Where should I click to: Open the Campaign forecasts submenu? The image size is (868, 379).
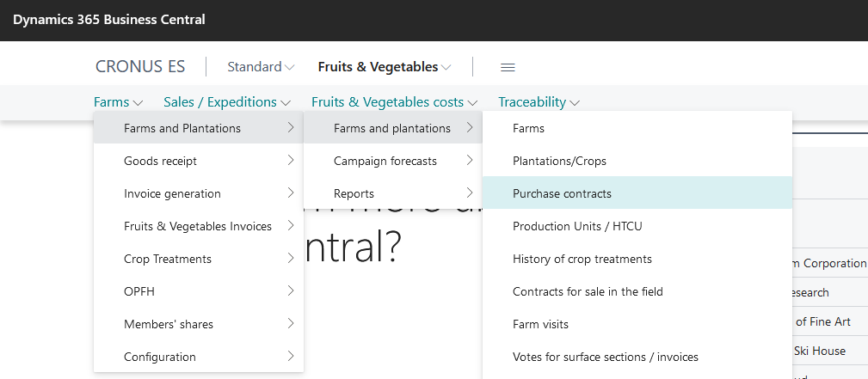click(x=393, y=161)
